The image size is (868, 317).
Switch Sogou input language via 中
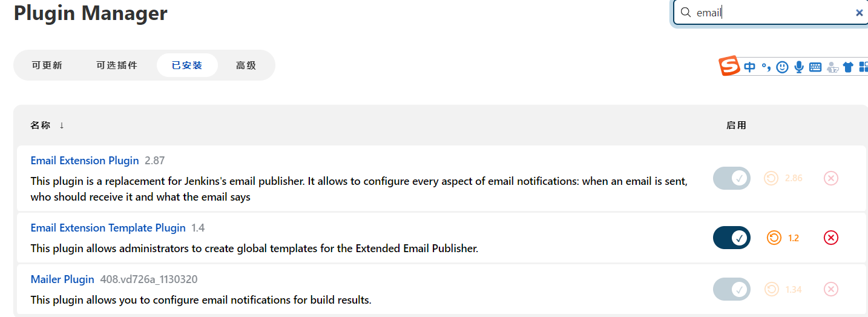point(750,67)
